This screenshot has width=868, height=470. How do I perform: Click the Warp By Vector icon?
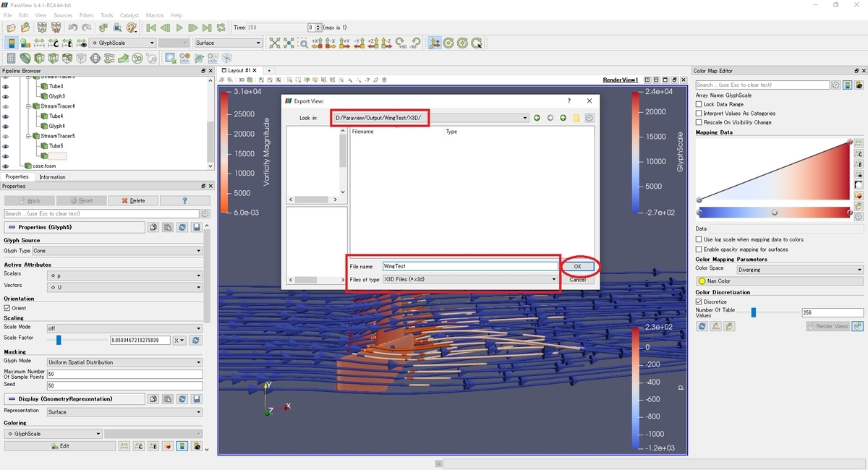(122, 58)
